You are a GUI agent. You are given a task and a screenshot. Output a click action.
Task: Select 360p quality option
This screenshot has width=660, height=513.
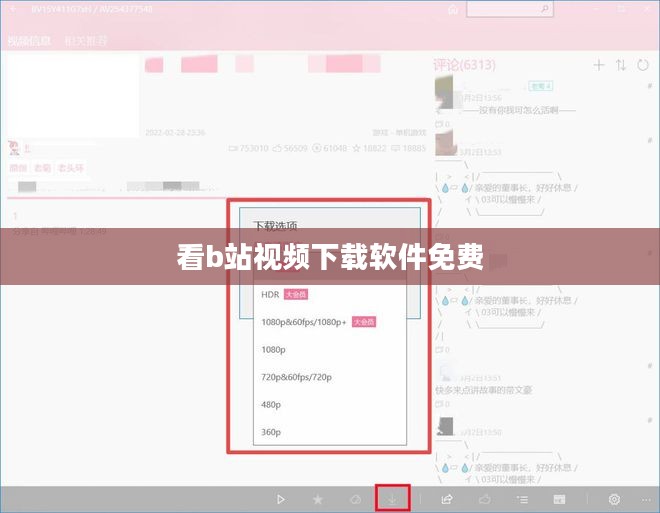point(330,432)
